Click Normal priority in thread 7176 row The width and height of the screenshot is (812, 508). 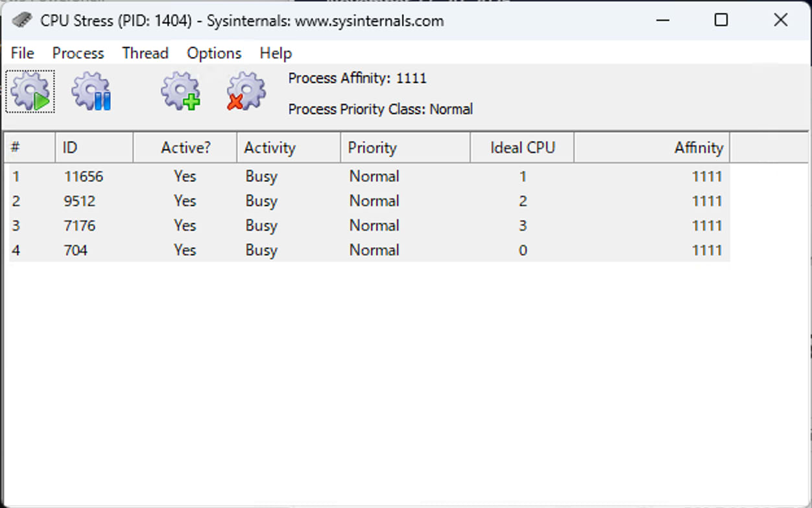click(374, 225)
